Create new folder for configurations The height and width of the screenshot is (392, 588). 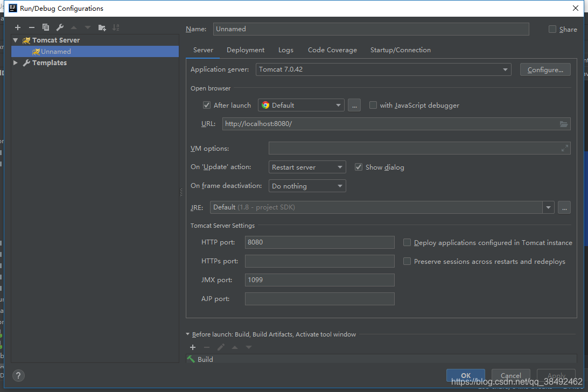point(102,27)
